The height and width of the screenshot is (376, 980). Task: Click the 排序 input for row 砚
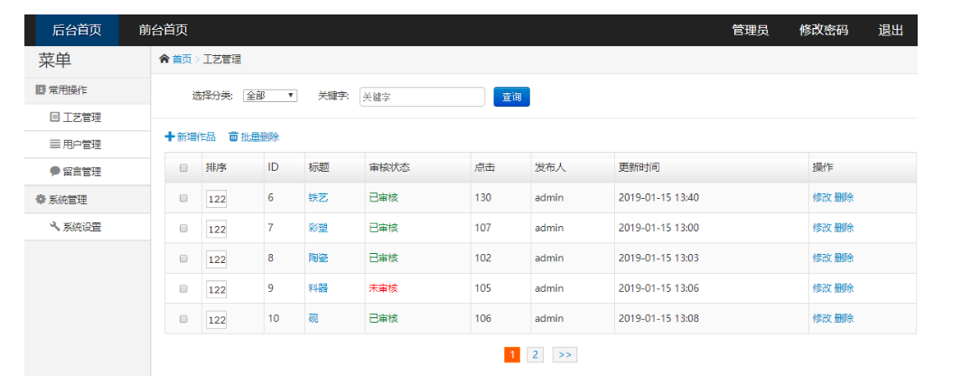click(216, 320)
